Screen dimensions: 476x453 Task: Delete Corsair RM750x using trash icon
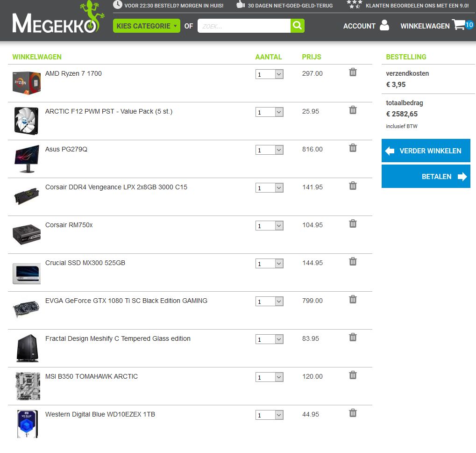pyautogui.click(x=353, y=223)
